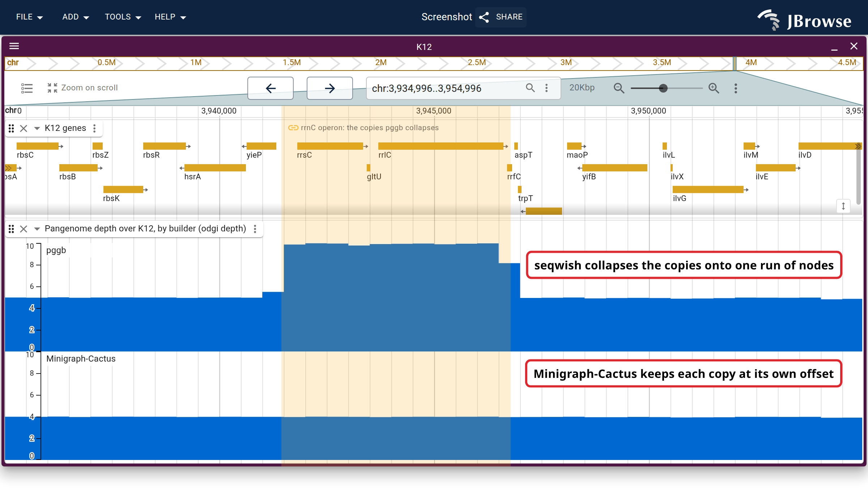Click the 'trpT' gene label

pos(526,199)
